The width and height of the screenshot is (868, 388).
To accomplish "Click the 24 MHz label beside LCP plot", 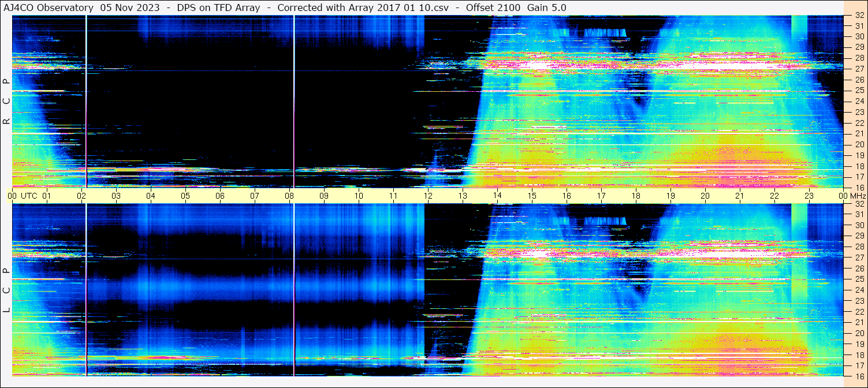I will 859,290.
